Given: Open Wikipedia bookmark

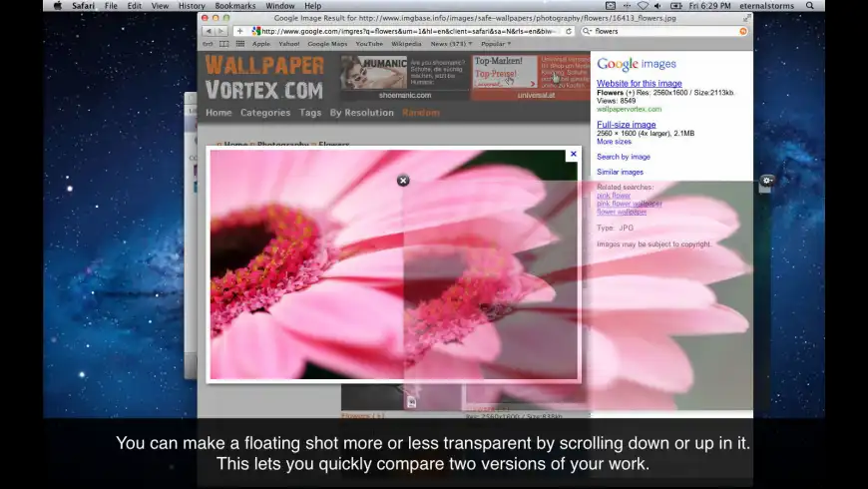Looking at the screenshot, I should point(406,44).
